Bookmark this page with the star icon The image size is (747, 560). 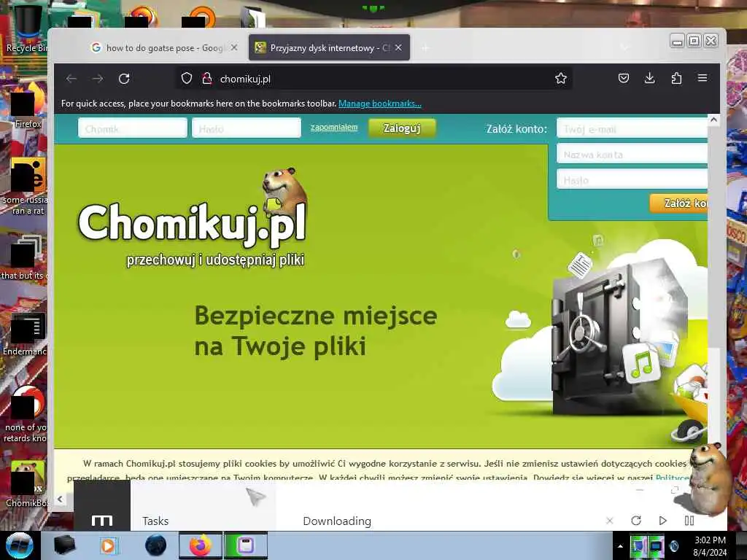coord(561,78)
